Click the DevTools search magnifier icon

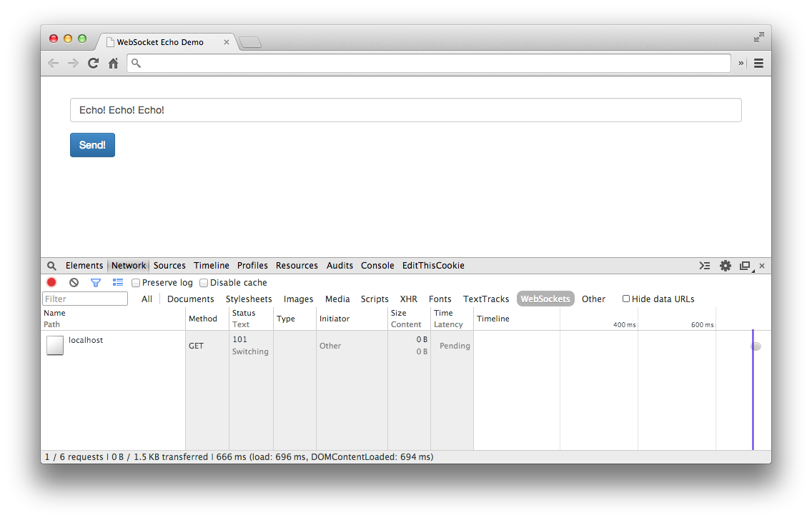tap(51, 266)
